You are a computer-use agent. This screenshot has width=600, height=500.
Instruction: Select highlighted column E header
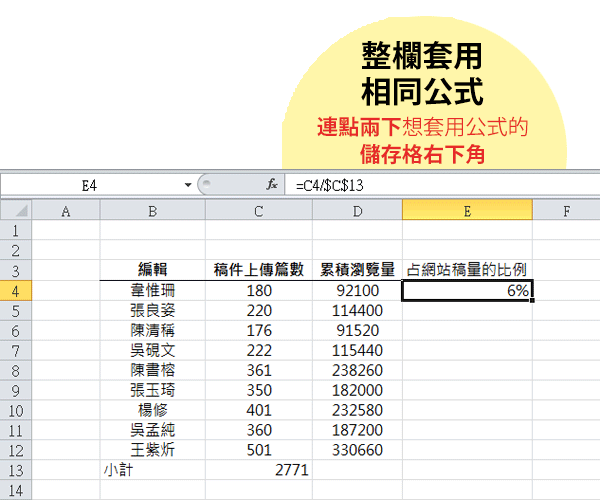(x=467, y=210)
